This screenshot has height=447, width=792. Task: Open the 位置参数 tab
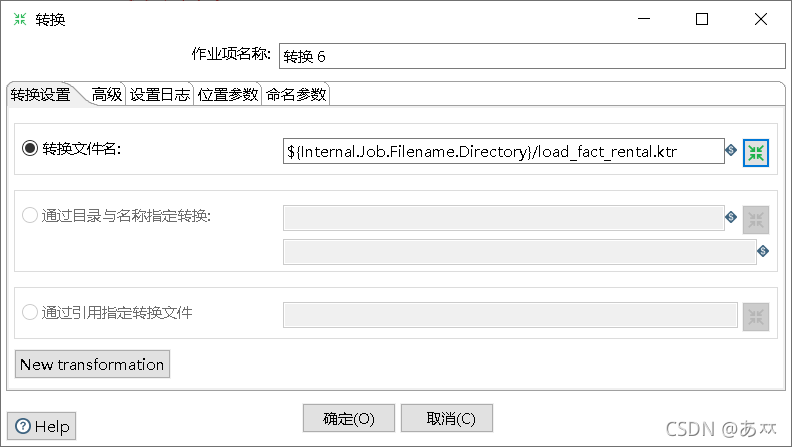[x=228, y=94]
